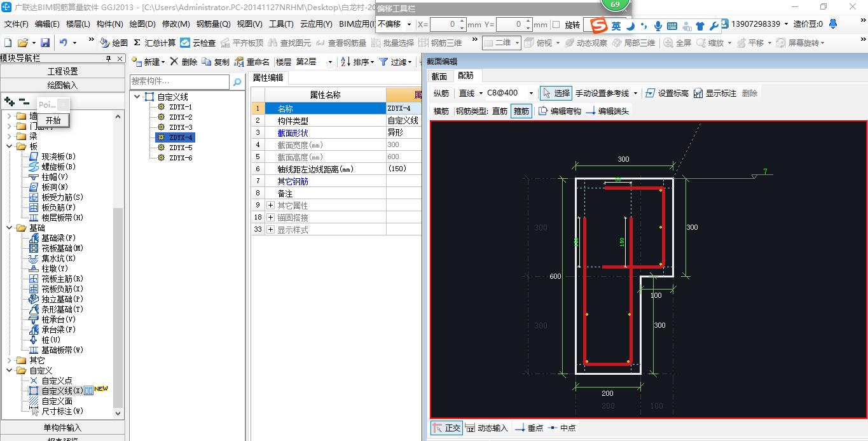
Task: Switch to 横筋 transverse rebar mode
Action: coord(441,111)
